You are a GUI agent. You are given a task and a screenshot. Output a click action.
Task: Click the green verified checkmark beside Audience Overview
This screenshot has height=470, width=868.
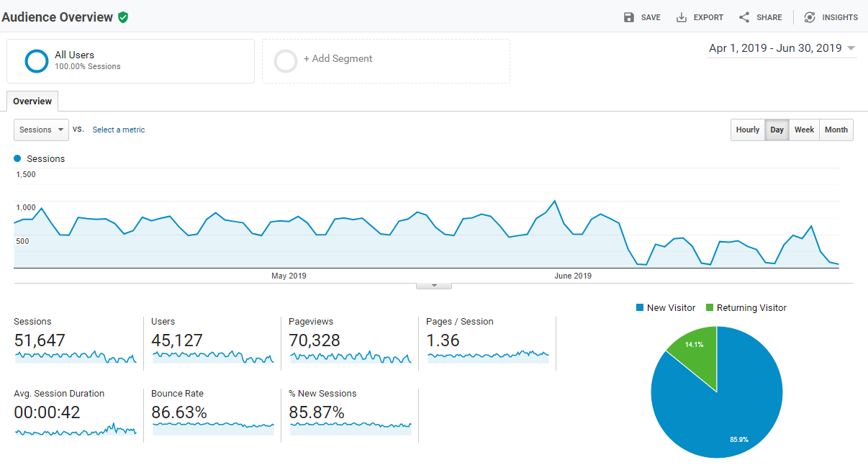click(x=122, y=17)
